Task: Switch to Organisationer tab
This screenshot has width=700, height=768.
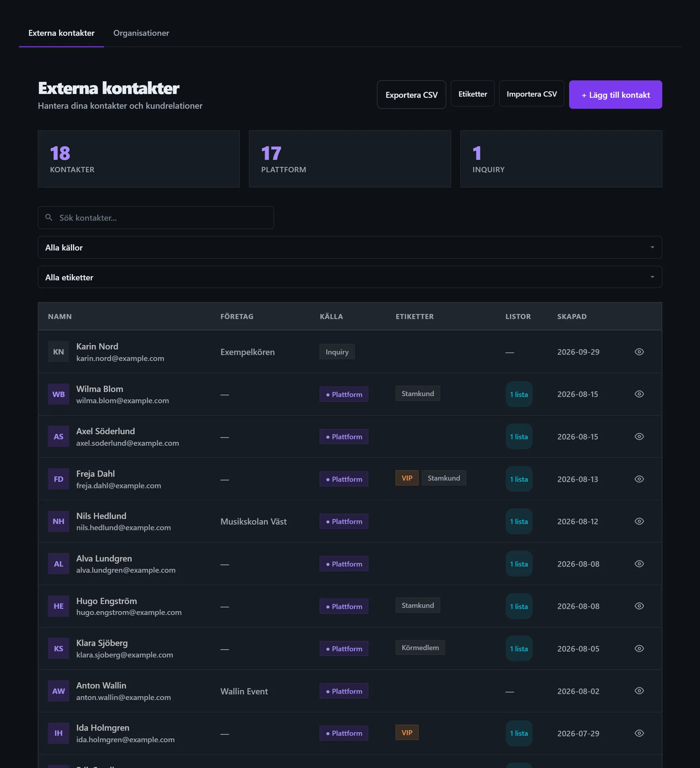Action: (x=141, y=33)
